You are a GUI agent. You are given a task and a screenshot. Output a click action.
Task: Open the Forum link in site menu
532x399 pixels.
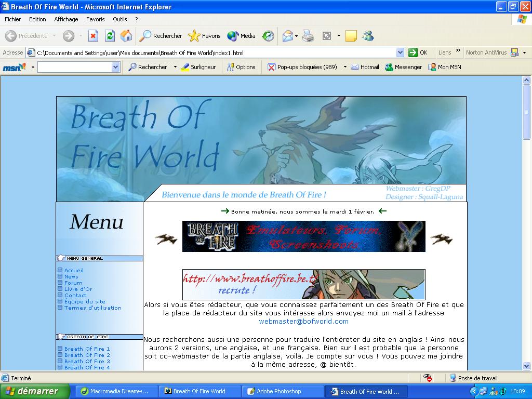[x=73, y=283]
